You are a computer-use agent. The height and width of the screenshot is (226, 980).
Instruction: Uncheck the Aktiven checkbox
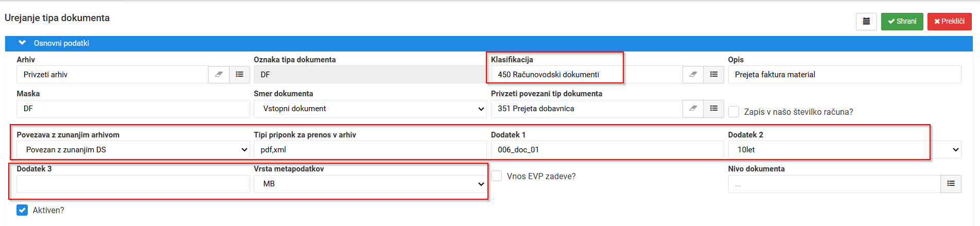(x=22, y=210)
